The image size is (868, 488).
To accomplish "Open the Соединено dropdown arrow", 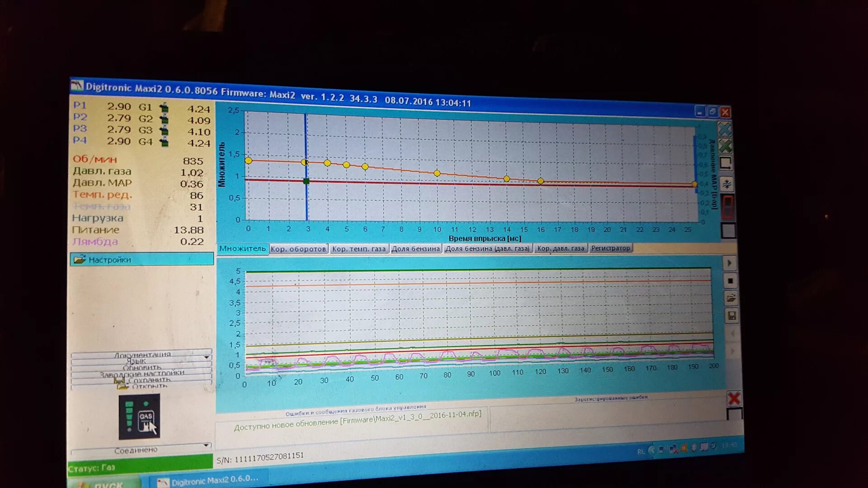I will pos(207,446).
